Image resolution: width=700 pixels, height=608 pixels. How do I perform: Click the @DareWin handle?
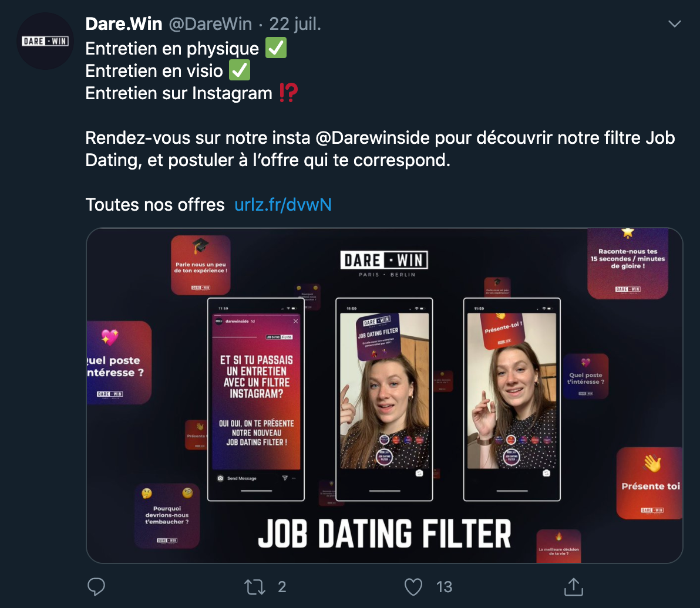coord(210,24)
